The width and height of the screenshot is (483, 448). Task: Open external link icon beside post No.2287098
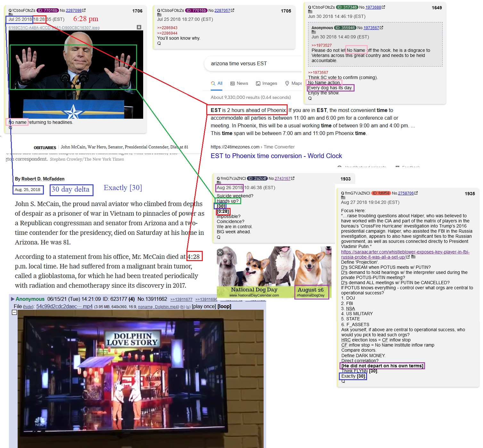click(84, 11)
